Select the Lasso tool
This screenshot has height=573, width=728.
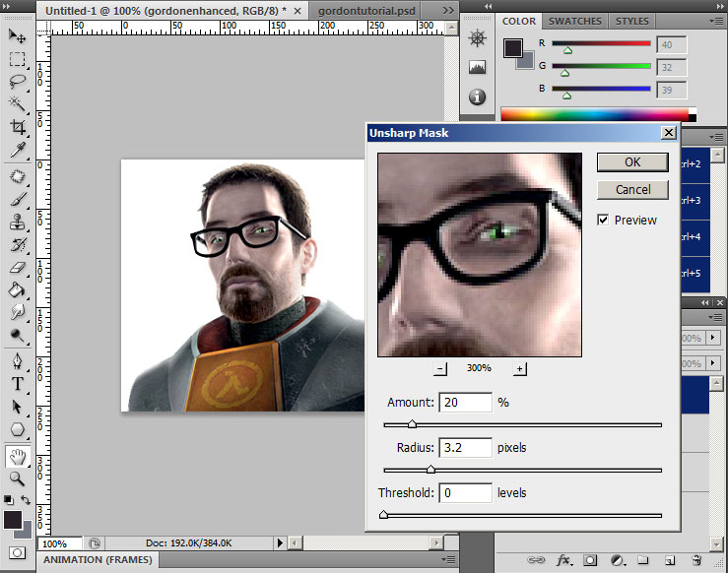[x=17, y=82]
